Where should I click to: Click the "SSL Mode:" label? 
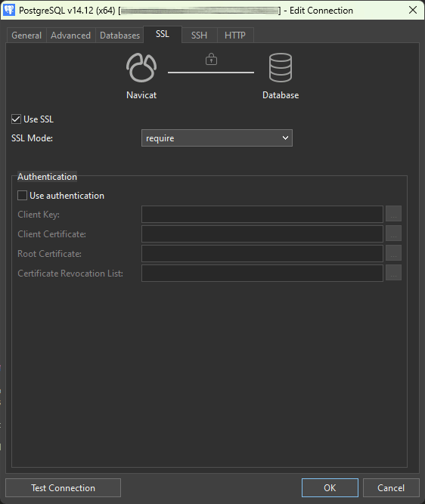coord(33,138)
